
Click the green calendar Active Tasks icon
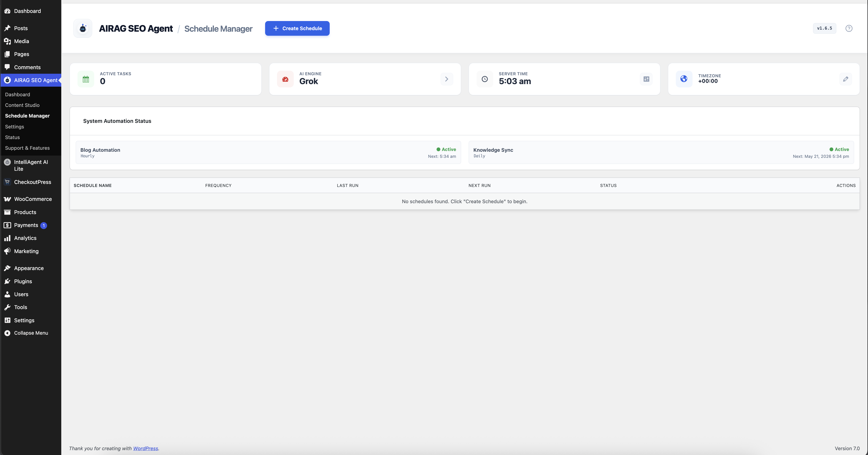(86, 79)
